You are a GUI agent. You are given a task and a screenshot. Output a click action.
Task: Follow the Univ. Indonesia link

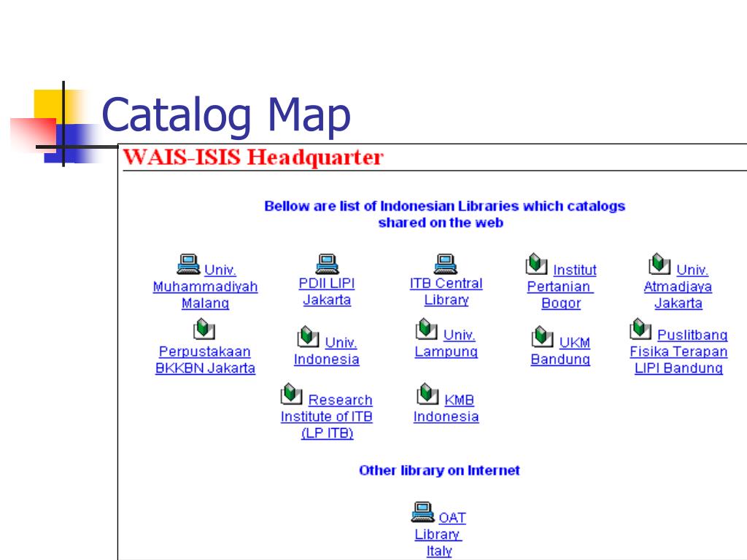click(327, 351)
